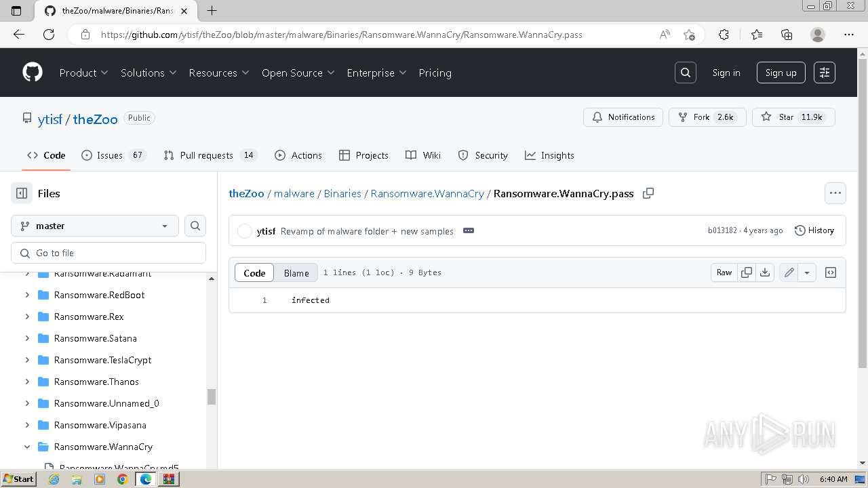
Task: Click the Pricing link
Action: click(435, 73)
